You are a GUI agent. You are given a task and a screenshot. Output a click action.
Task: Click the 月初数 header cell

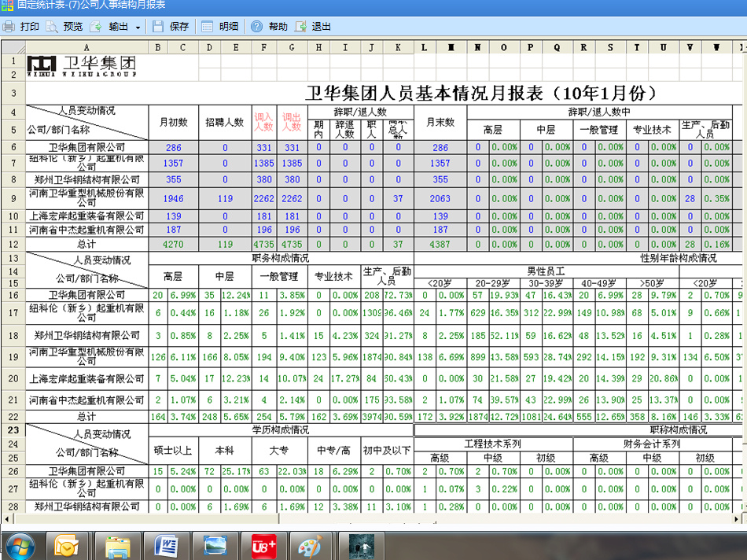174,123
